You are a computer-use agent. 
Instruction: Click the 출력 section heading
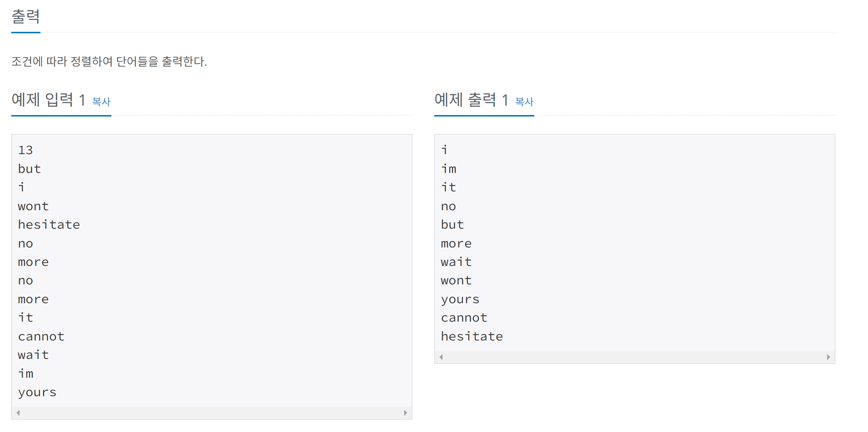pyautogui.click(x=26, y=17)
